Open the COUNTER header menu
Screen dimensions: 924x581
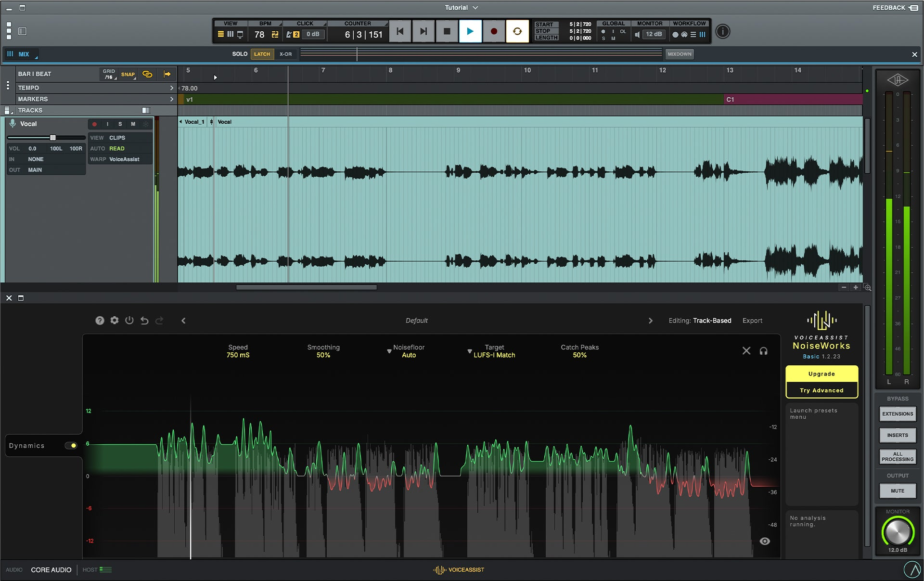pyautogui.click(x=358, y=24)
